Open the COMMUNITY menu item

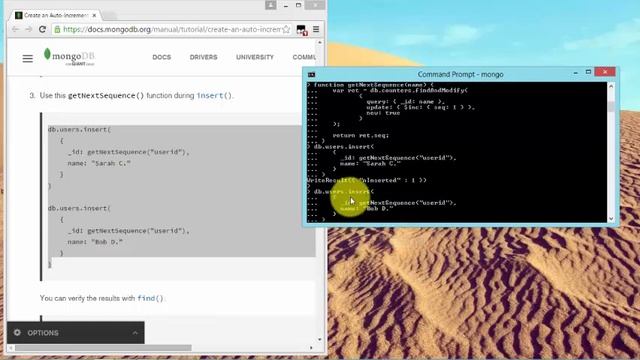pyautogui.click(x=304, y=57)
